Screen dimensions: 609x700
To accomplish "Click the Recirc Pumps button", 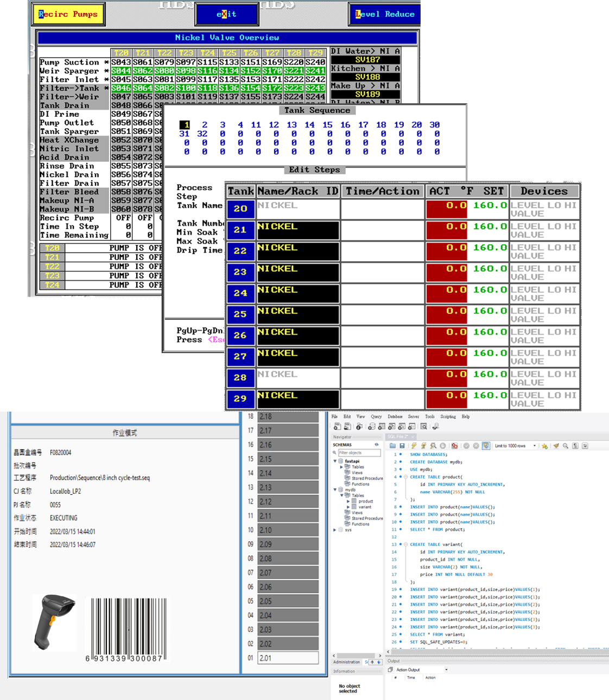I will pyautogui.click(x=68, y=14).
